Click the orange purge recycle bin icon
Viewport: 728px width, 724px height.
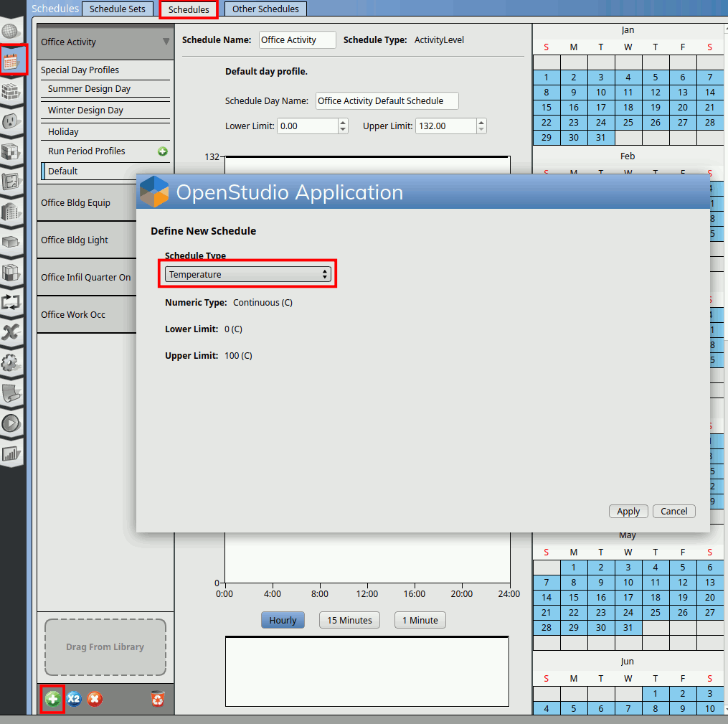click(x=158, y=699)
